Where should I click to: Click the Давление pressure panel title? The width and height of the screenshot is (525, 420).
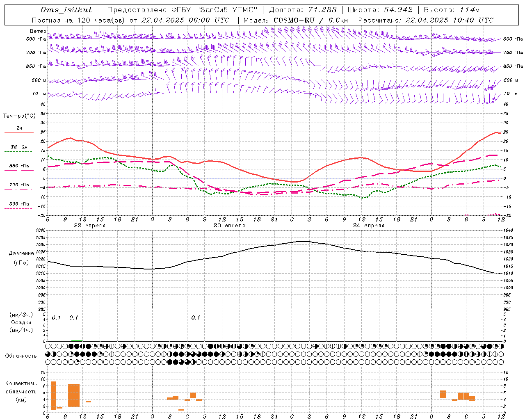21,253
